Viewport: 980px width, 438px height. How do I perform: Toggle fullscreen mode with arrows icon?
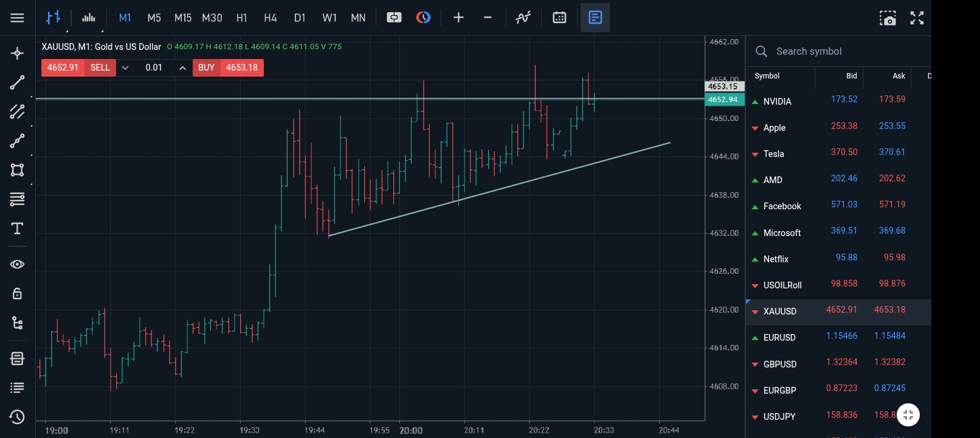917,18
